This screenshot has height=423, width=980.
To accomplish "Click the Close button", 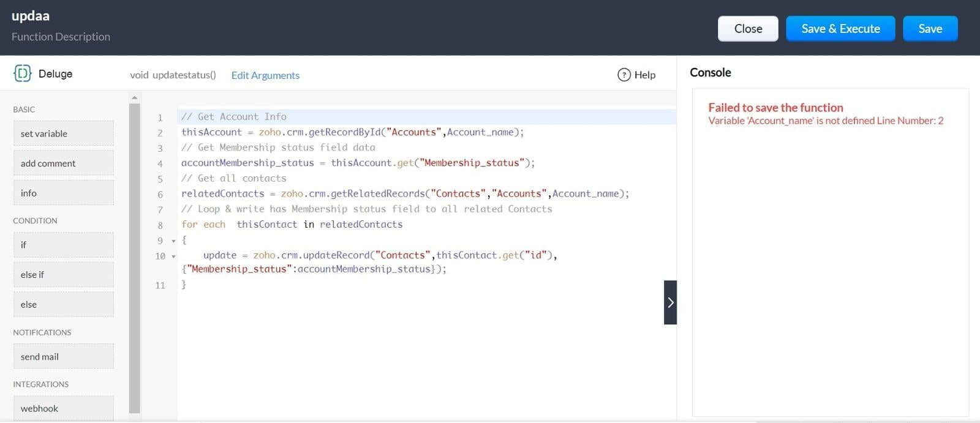I will [748, 29].
